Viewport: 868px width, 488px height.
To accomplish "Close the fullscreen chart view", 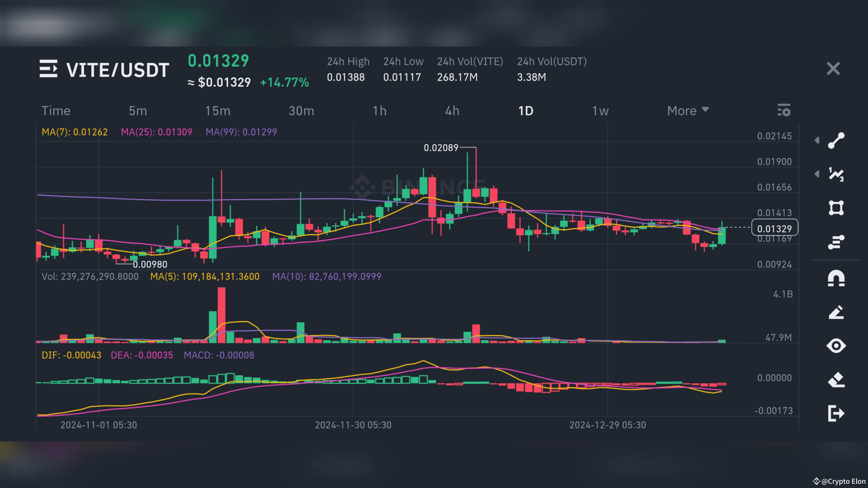I will 833,69.
